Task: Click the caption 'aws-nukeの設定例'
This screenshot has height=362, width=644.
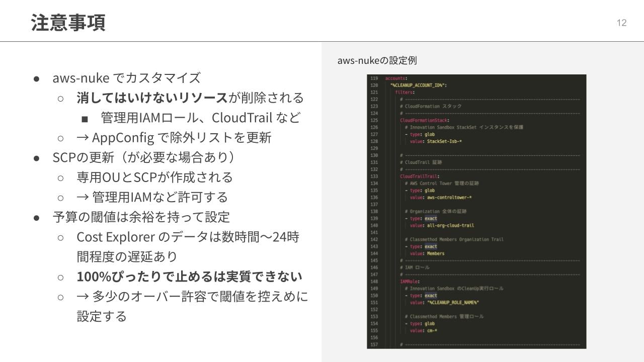Action: [x=377, y=60]
